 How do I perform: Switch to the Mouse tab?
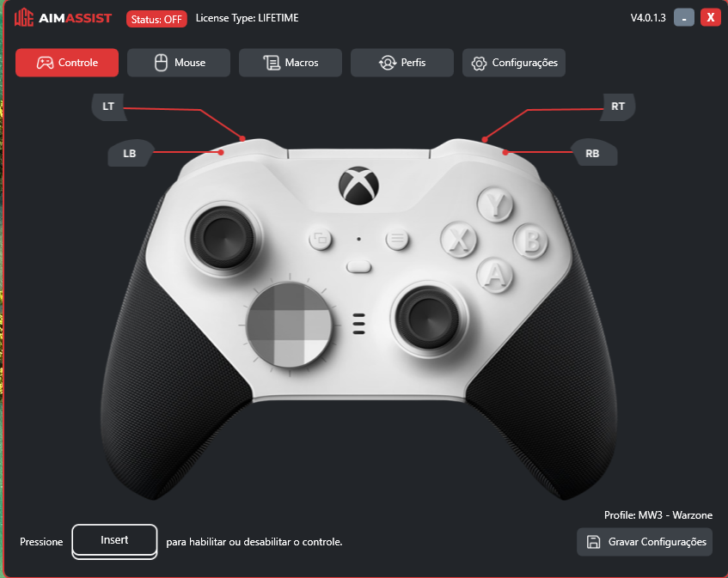coord(179,63)
